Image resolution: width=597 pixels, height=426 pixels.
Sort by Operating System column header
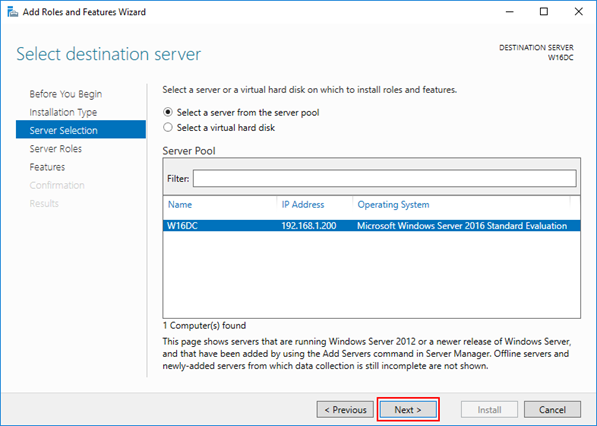393,205
